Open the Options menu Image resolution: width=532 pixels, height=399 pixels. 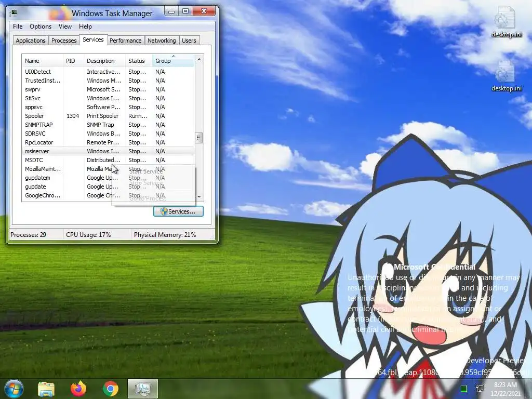click(41, 26)
